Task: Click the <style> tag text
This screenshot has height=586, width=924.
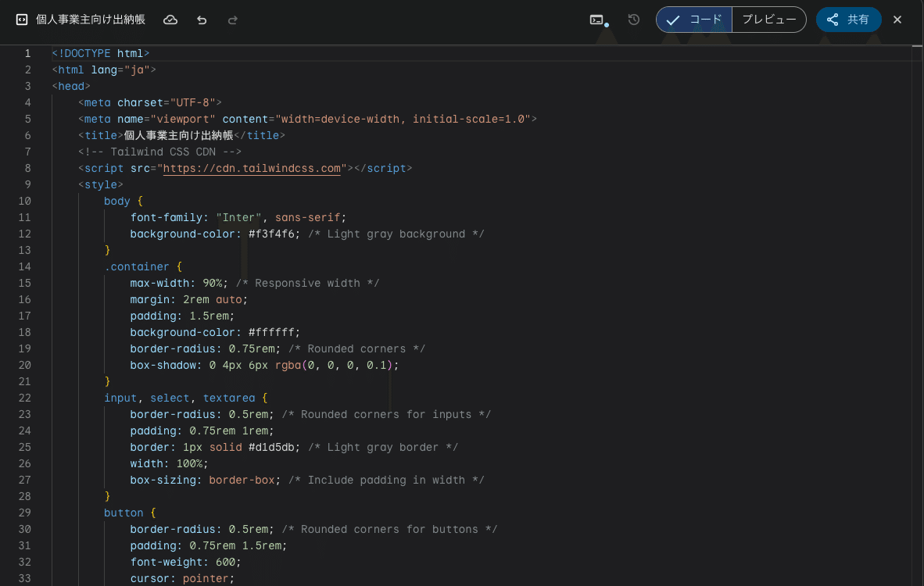Action: click(x=101, y=185)
